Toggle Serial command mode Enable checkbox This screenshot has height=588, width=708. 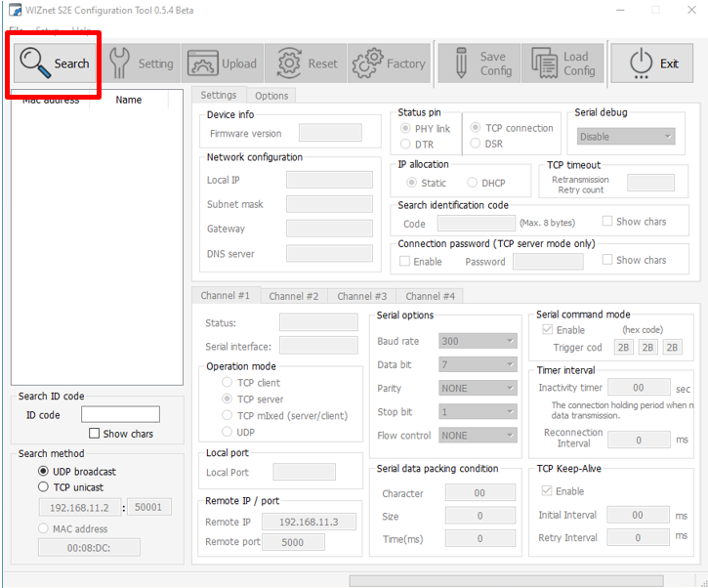[547, 329]
